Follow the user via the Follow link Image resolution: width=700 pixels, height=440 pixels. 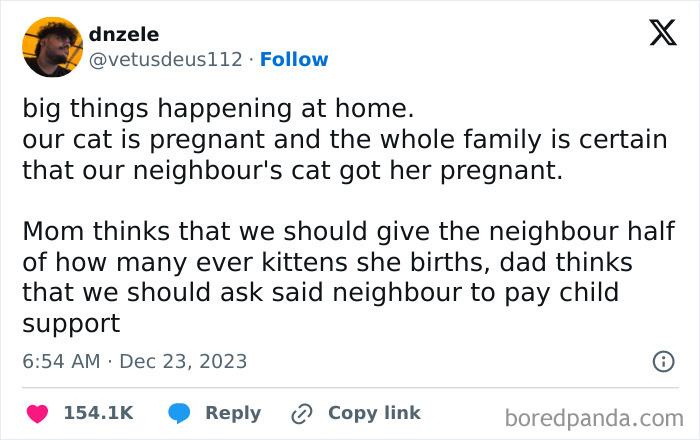pos(294,60)
